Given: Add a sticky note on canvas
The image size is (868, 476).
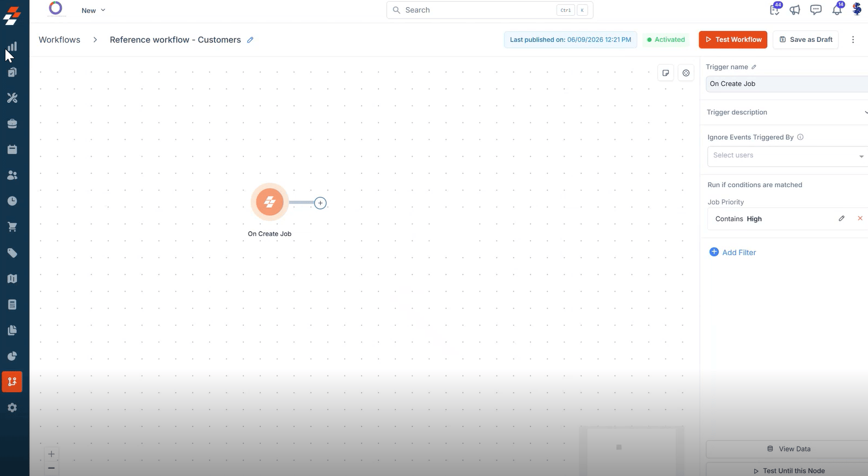Looking at the screenshot, I should (x=665, y=73).
